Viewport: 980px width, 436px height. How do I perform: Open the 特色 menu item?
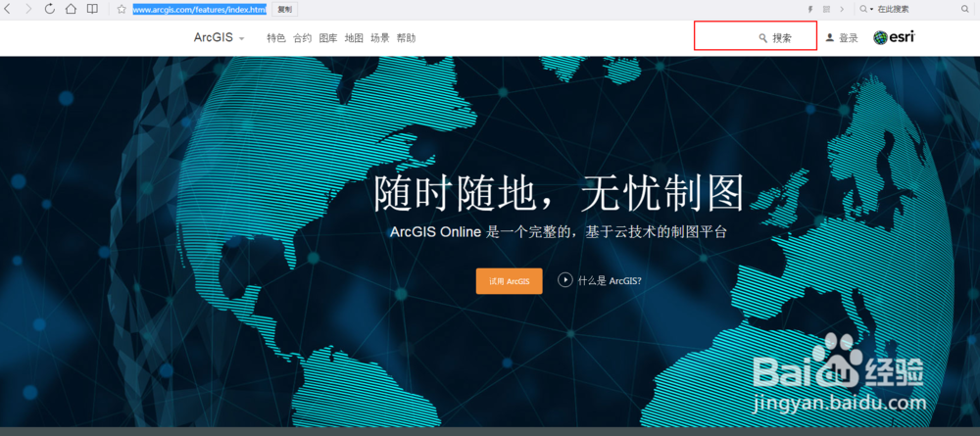pyautogui.click(x=276, y=38)
